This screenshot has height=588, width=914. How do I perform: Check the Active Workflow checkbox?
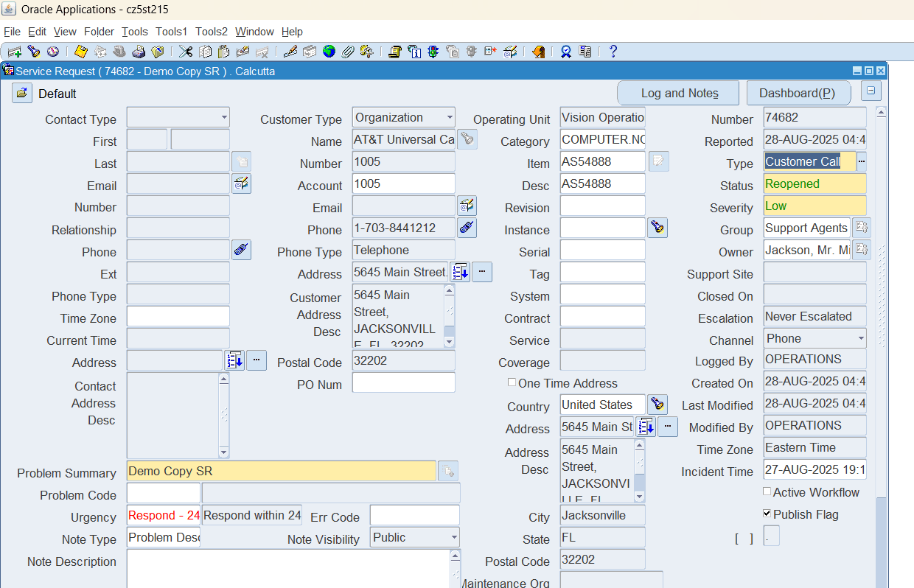coord(767,491)
